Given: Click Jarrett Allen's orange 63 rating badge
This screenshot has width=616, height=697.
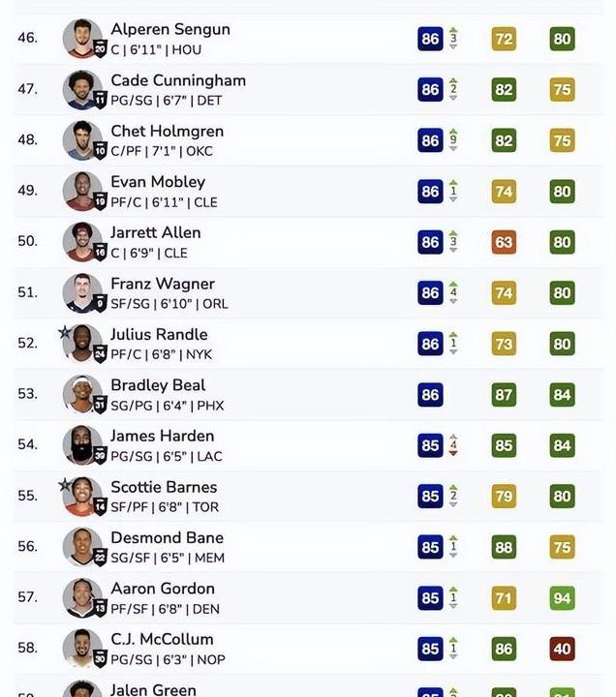Looking at the screenshot, I should click(x=504, y=242).
